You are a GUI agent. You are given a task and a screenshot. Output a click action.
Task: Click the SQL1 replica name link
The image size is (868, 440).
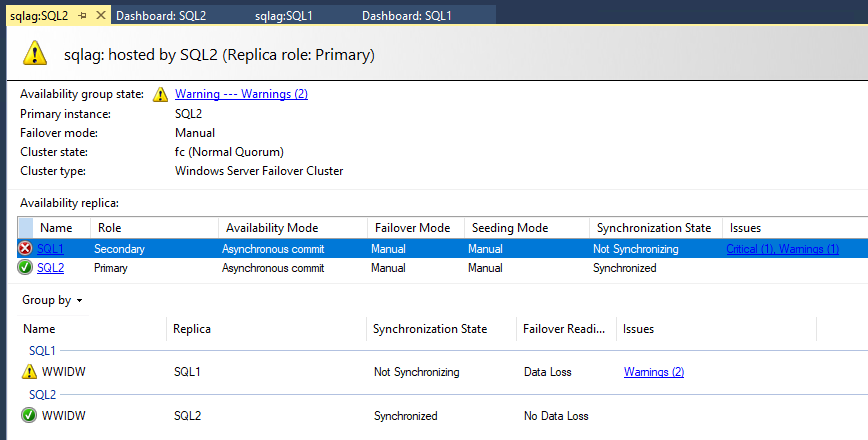[x=50, y=249]
